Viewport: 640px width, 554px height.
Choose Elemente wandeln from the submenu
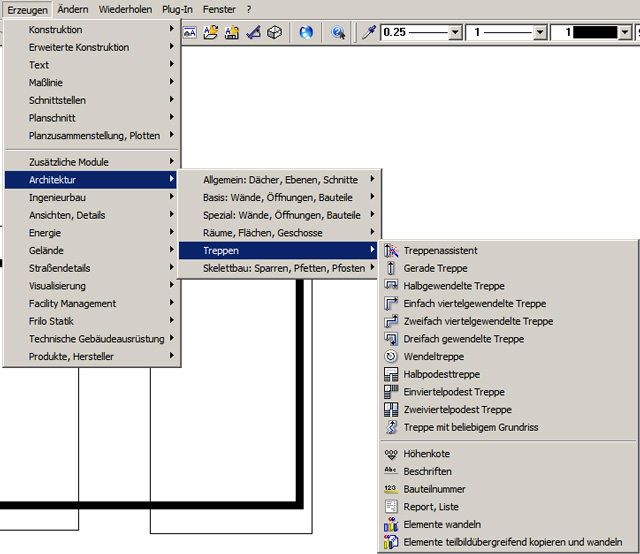pyautogui.click(x=442, y=524)
